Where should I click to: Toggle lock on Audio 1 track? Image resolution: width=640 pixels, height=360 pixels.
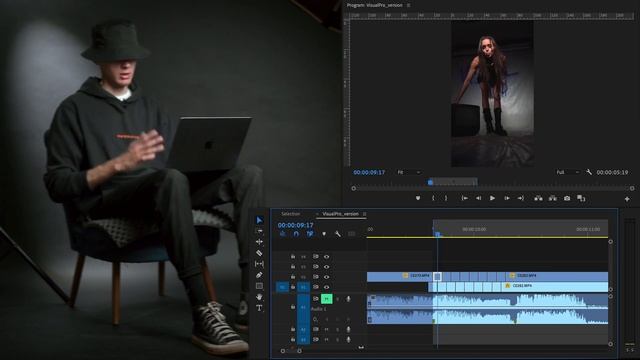(x=293, y=306)
